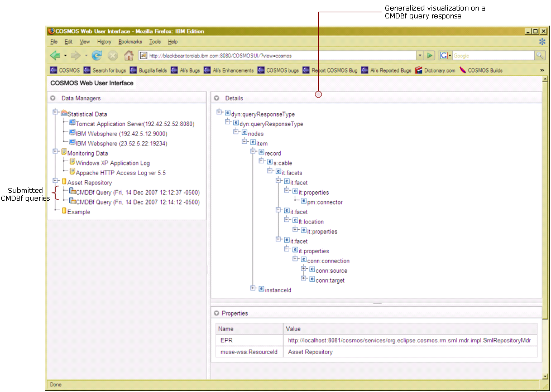Viewport: 551px width, 392px height.
Task: Click the it:facets element icon
Action: click(279, 172)
